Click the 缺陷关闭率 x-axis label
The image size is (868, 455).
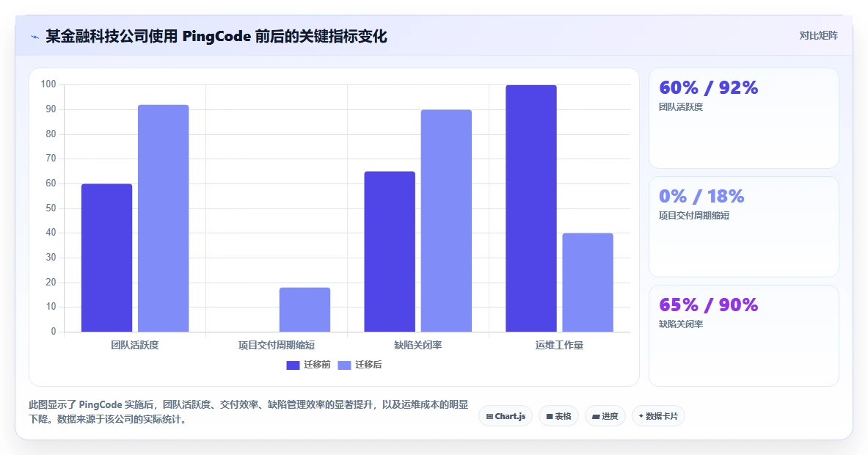pos(418,346)
